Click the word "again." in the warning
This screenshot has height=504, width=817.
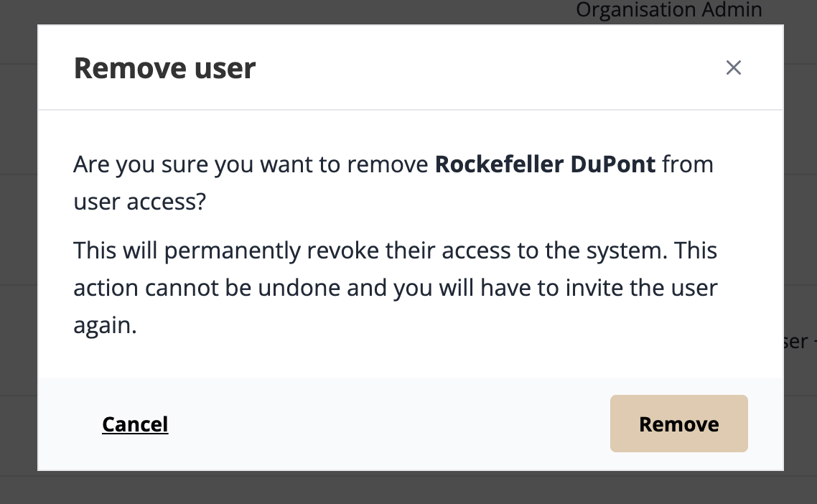pos(106,326)
